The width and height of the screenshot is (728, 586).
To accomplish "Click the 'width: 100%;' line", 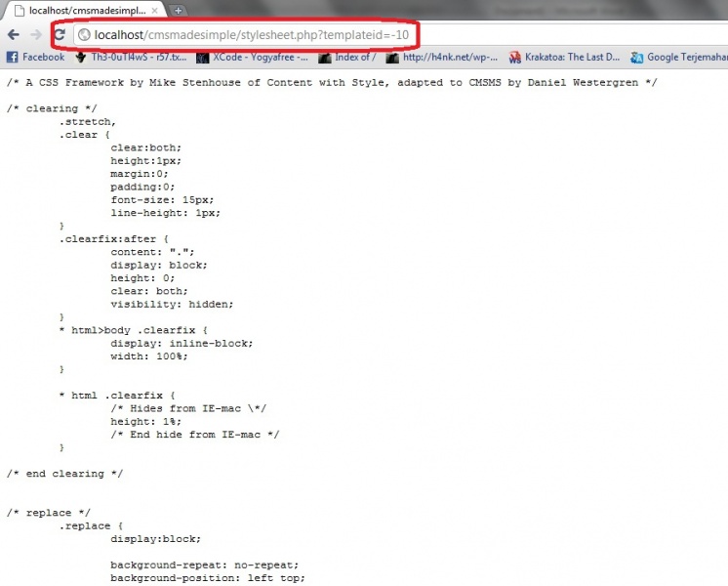I will coord(149,356).
